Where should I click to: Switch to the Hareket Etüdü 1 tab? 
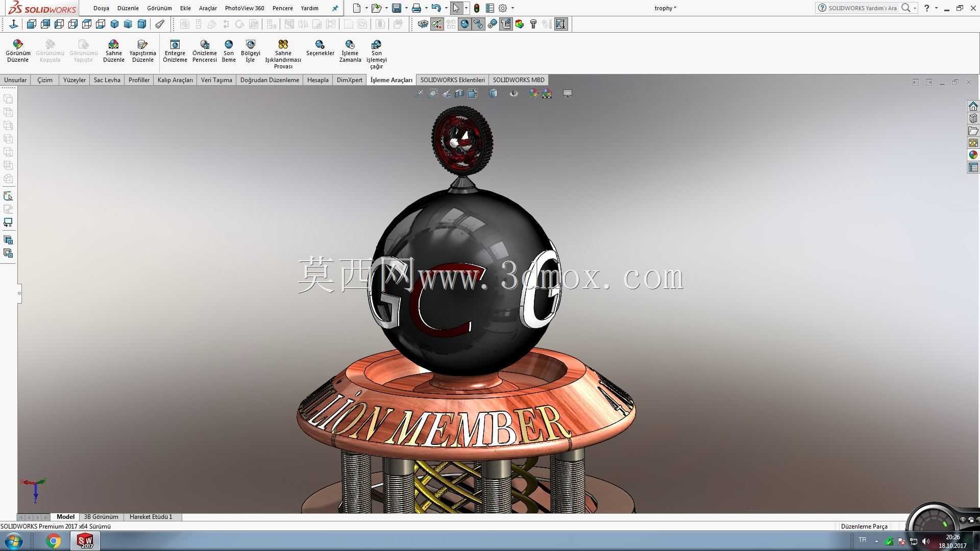(x=151, y=517)
